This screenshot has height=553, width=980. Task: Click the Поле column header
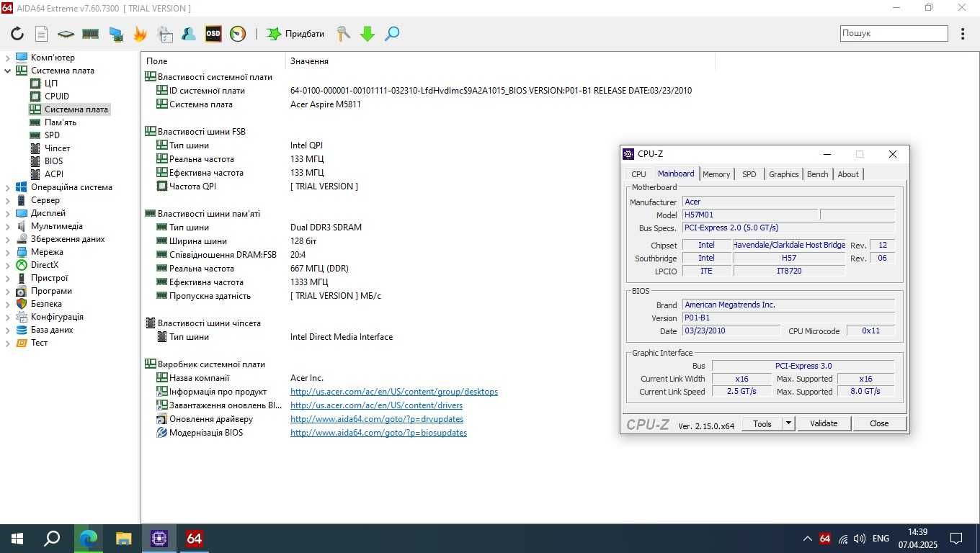pos(214,61)
